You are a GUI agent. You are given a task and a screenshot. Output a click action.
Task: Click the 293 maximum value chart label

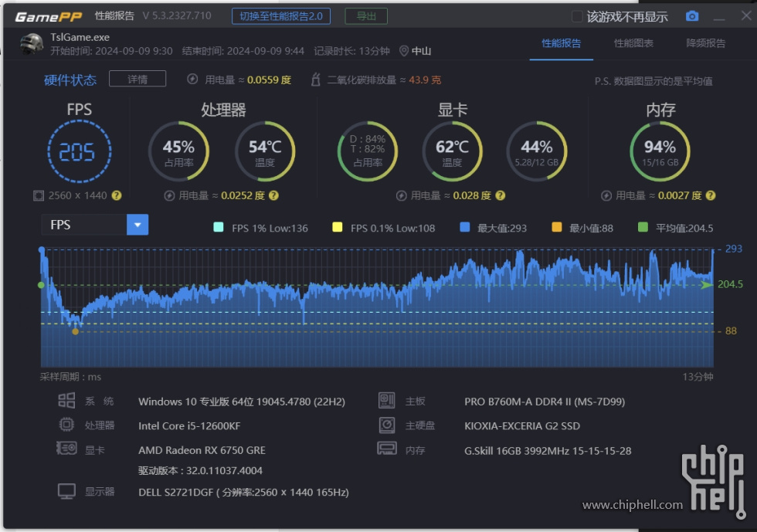click(733, 249)
